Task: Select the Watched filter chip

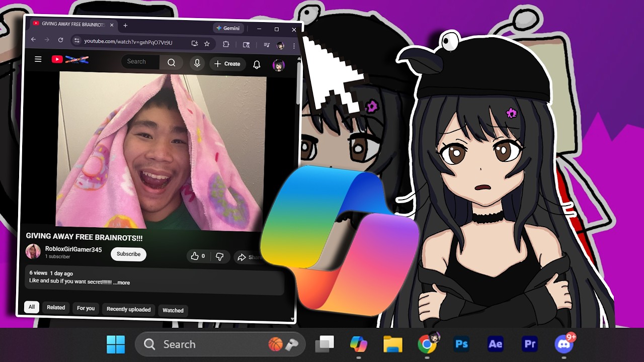Action: 173,310
